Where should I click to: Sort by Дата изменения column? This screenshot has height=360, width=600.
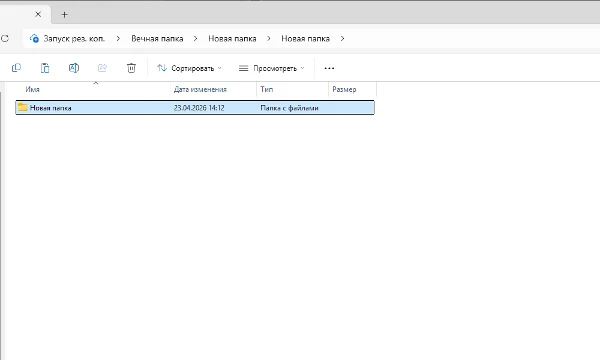200,89
